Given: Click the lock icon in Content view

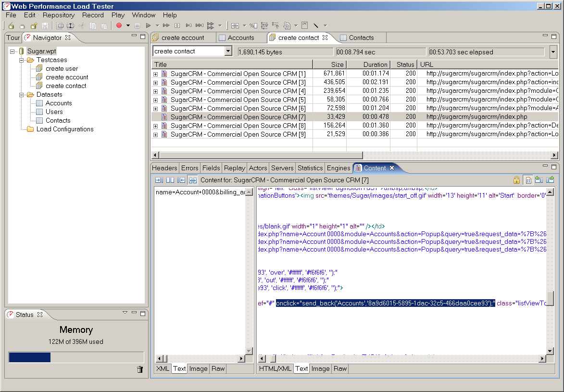Looking at the screenshot, I should [x=516, y=180].
